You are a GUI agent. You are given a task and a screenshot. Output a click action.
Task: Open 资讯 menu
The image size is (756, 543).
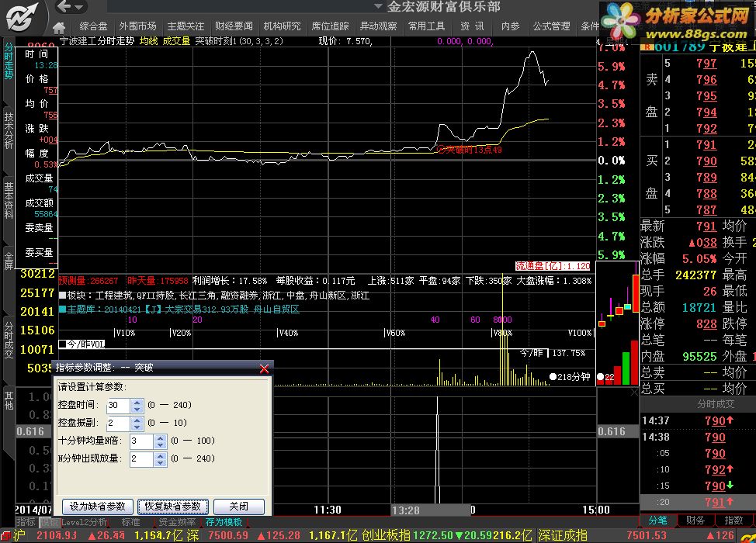[472, 26]
